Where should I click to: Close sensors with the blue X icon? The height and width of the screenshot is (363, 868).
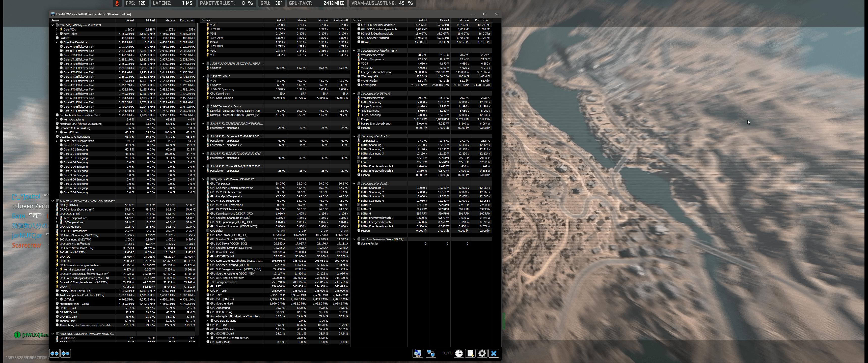click(494, 353)
